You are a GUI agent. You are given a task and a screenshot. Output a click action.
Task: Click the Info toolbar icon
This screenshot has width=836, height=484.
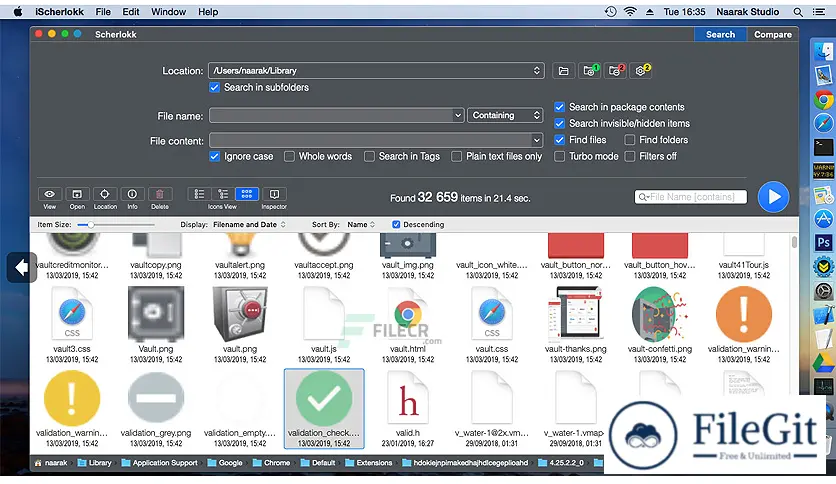point(132,194)
